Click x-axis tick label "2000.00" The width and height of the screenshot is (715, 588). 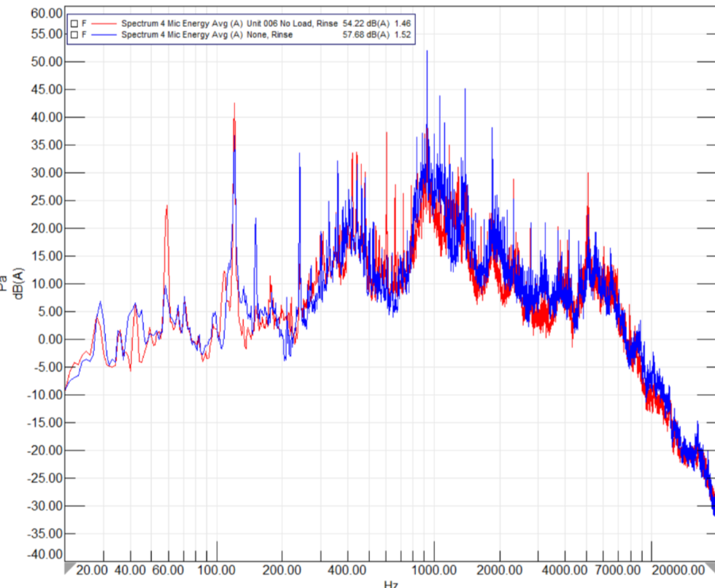point(499,570)
